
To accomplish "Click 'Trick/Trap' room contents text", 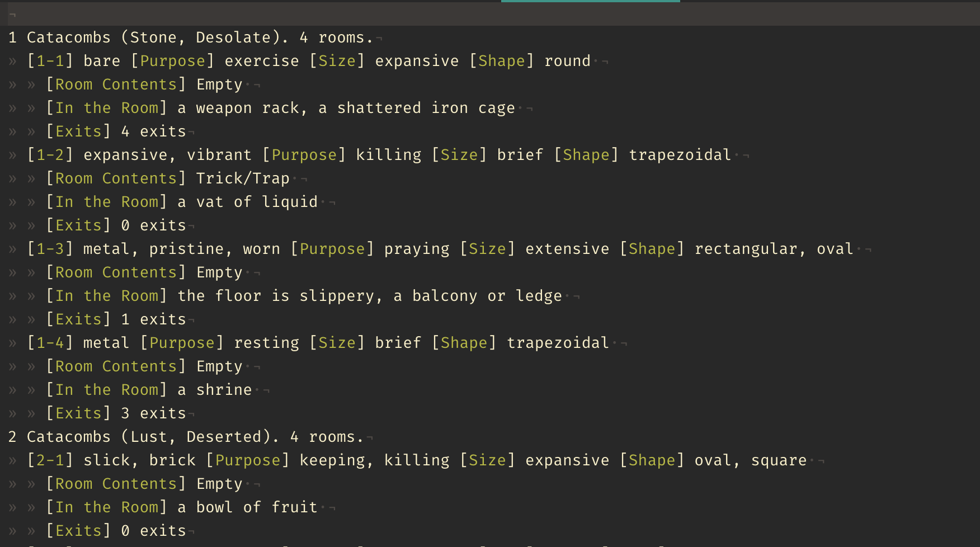I will click(243, 178).
